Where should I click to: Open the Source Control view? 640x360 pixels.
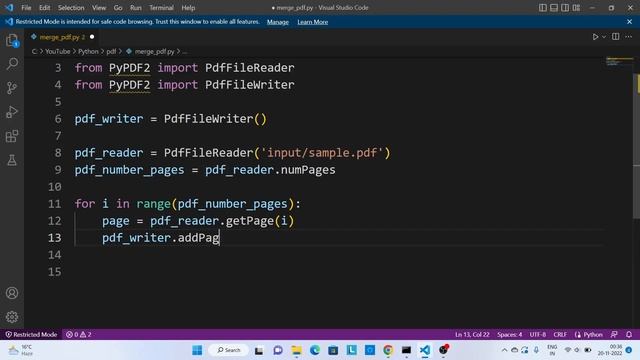(12, 88)
